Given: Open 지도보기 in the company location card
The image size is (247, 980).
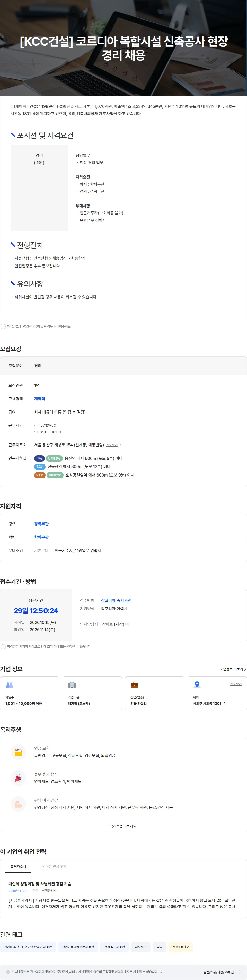Looking at the screenshot, I should (x=236, y=684).
